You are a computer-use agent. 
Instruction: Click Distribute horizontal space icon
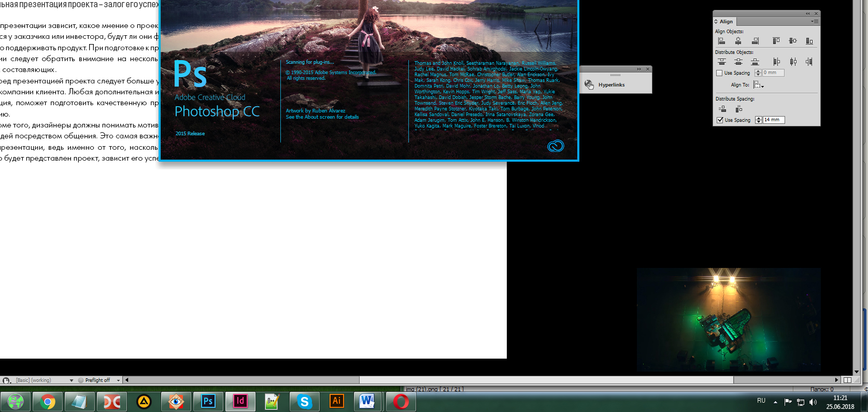pyautogui.click(x=738, y=109)
